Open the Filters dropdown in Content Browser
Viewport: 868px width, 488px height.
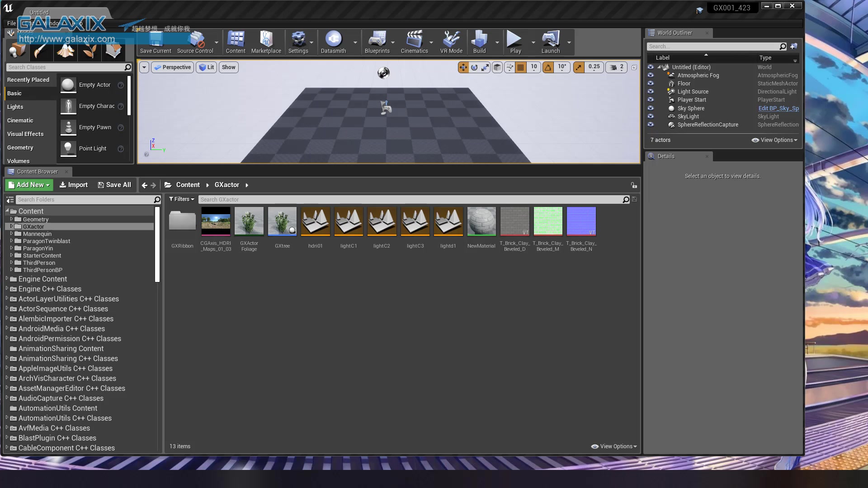pyautogui.click(x=181, y=199)
